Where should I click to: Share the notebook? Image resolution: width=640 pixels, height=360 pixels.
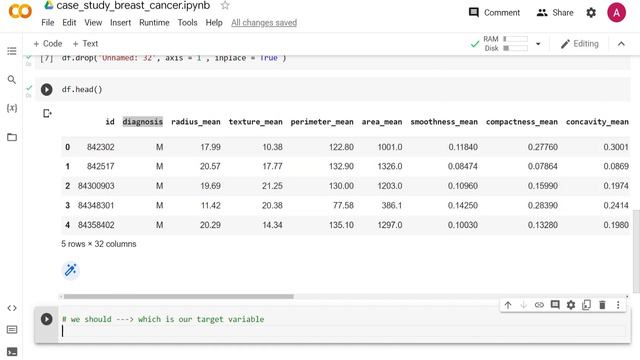tap(555, 13)
